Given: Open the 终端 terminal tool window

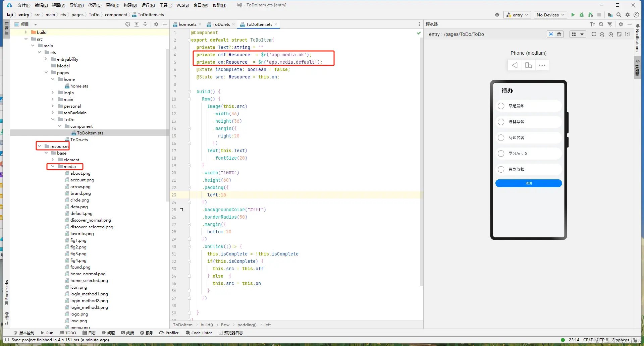Looking at the screenshot, I should 127,333.
